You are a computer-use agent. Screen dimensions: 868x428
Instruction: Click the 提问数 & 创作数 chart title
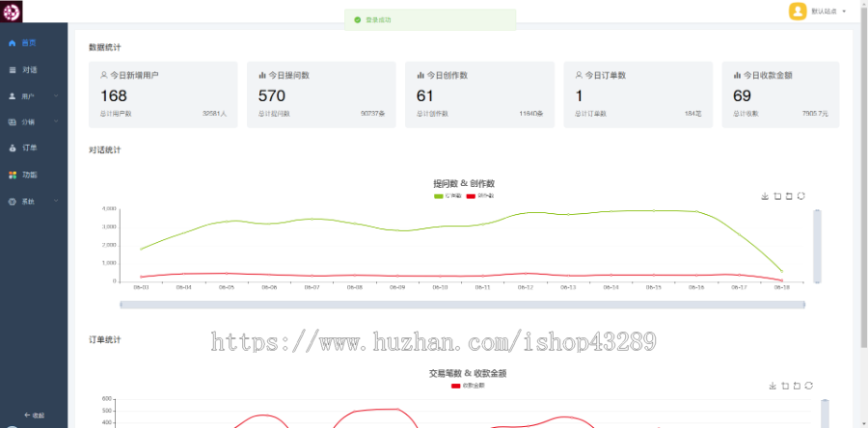tap(464, 183)
